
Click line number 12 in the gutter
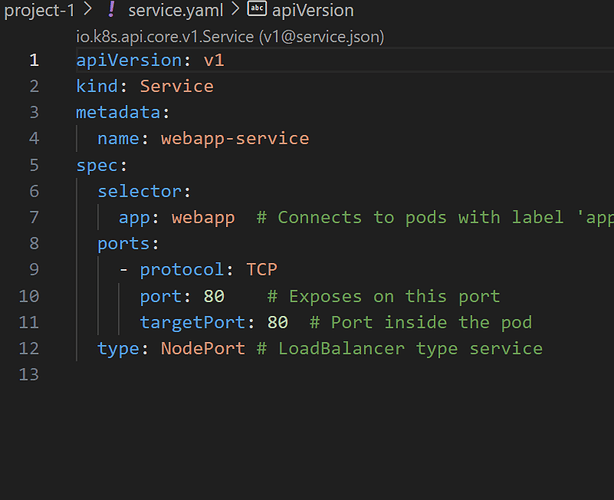29,348
